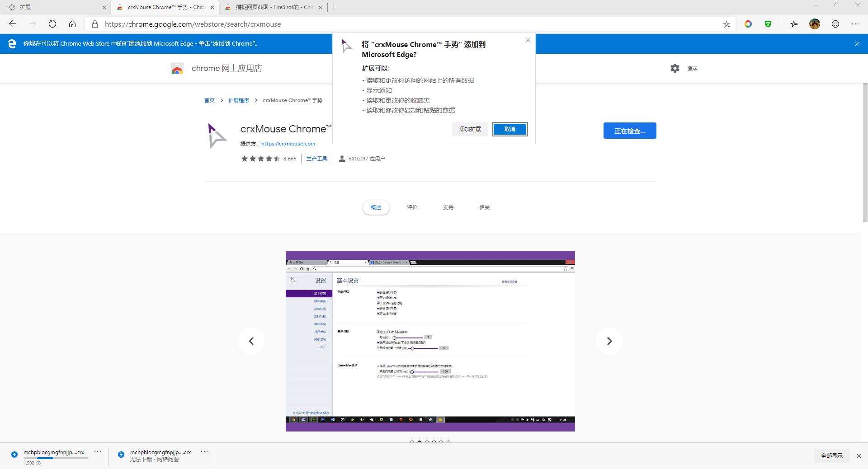The width and height of the screenshot is (868, 469).
Task: Select the 相关 tab
Action: (x=485, y=207)
